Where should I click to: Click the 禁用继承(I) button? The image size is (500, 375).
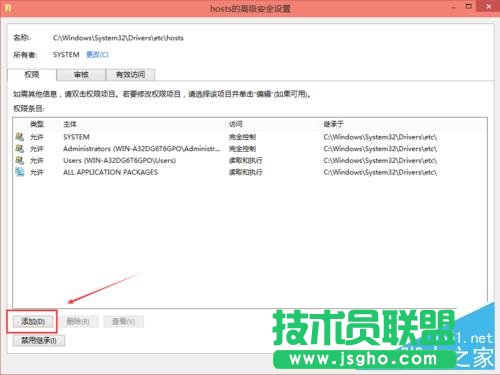[x=39, y=340]
